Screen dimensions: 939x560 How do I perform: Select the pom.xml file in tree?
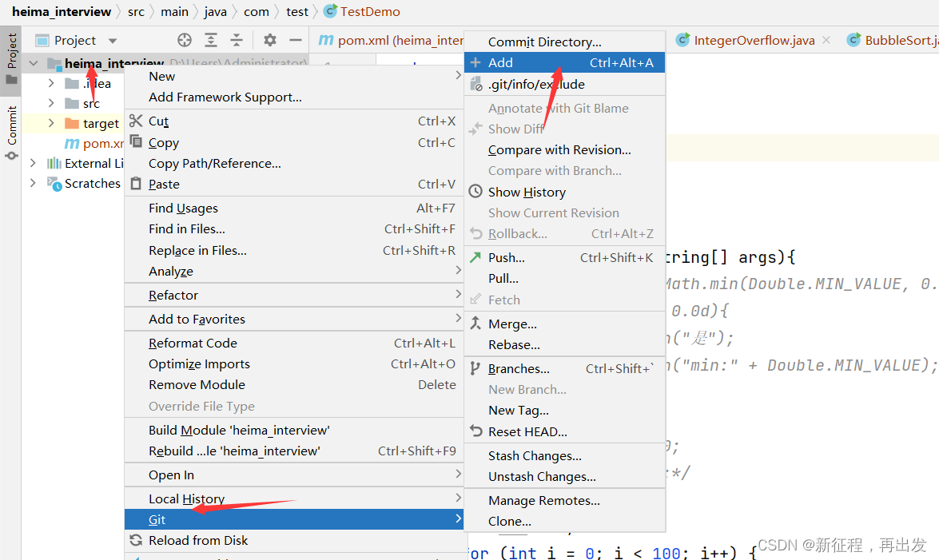(x=94, y=143)
